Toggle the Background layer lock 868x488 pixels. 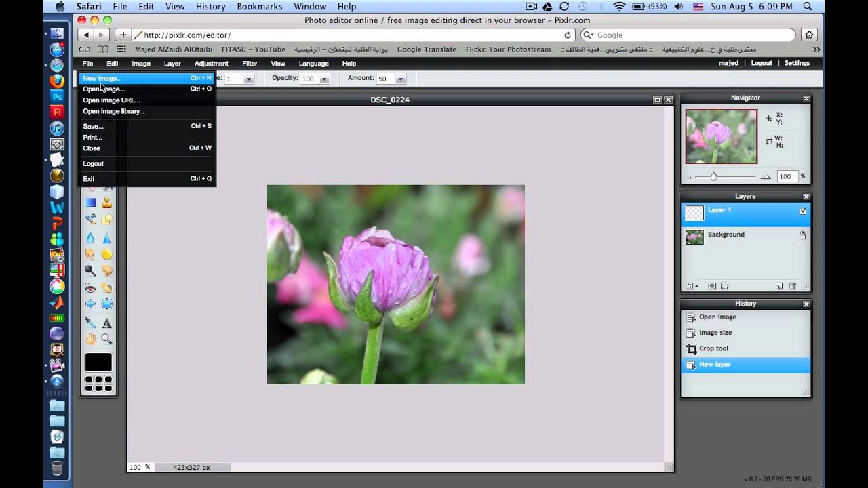coord(803,235)
